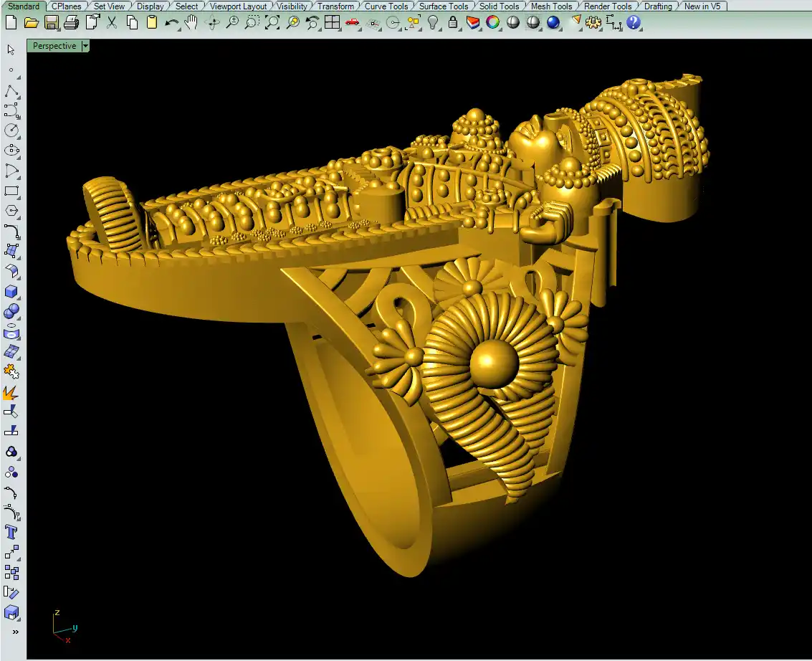Open the Edit Layers icon
This screenshot has width=812, height=661.
pos(473,23)
